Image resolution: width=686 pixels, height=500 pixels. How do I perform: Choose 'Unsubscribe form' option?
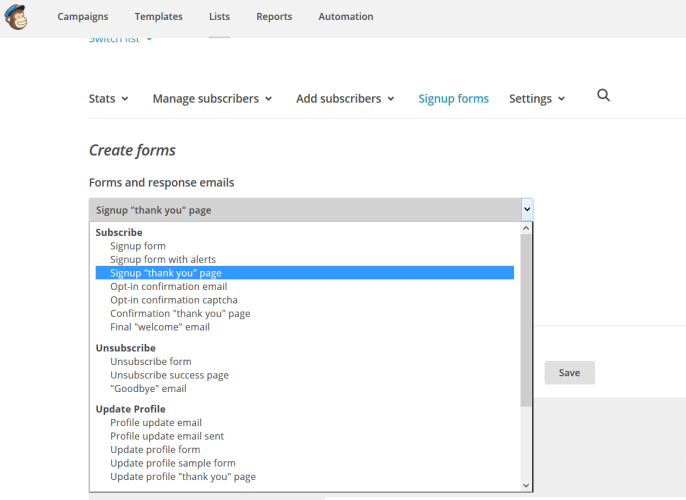click(150, 362)
